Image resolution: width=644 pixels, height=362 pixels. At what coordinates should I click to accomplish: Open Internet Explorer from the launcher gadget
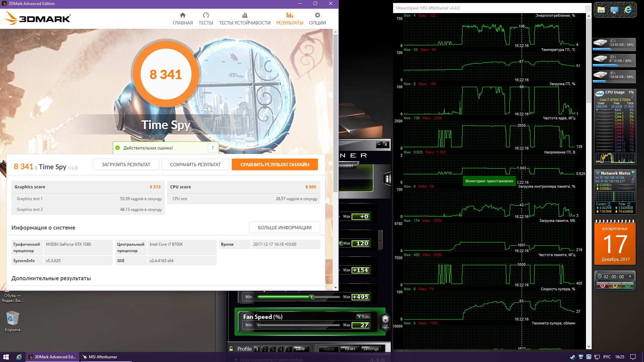click(x=628, y=10)
